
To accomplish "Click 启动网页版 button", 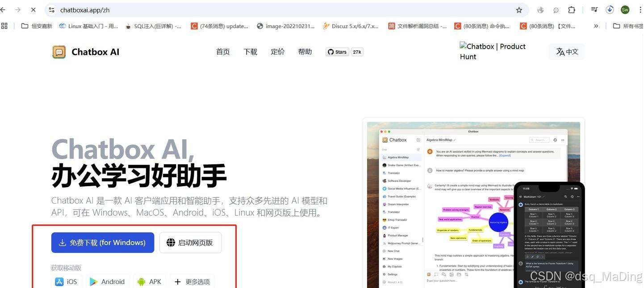I will [x=190, y=242].
